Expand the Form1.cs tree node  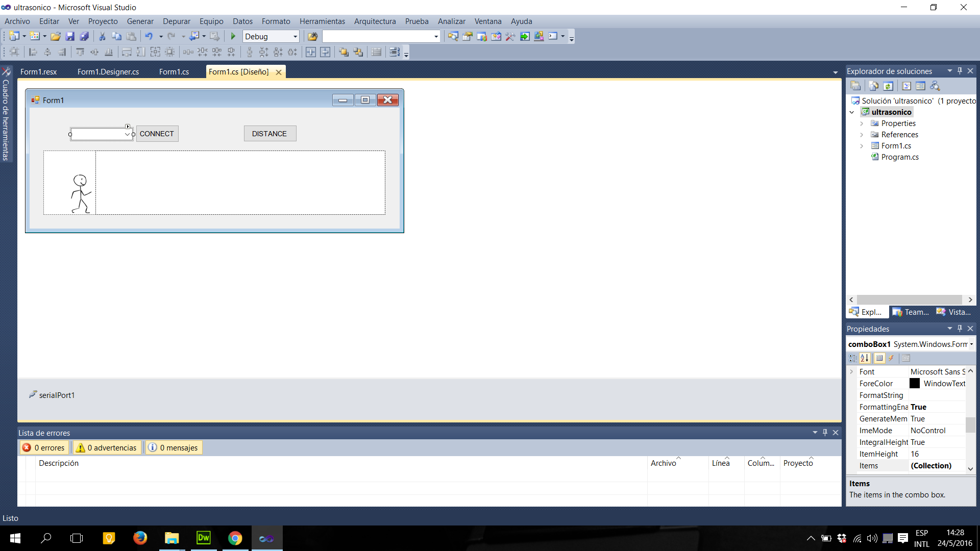pos(862,146)
